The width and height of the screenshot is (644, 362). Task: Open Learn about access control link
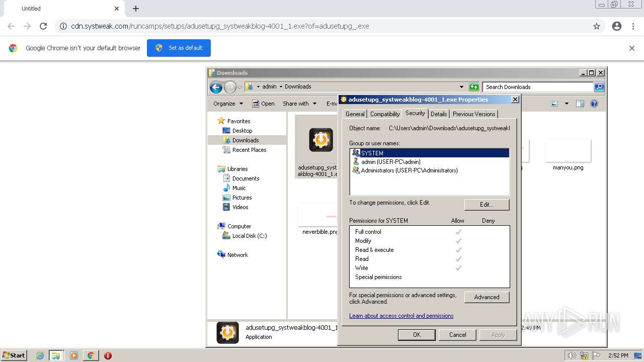[x=401, y=316]
